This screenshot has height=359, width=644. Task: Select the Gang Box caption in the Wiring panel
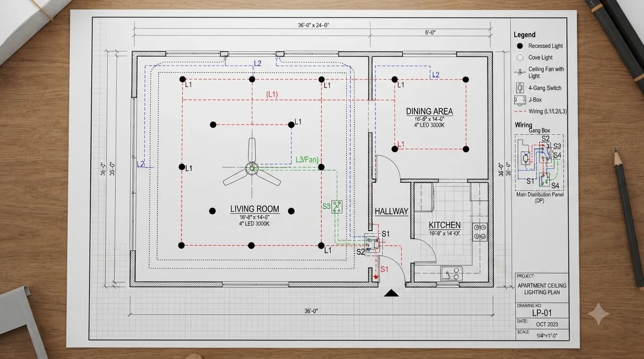(x=539, y=131)
